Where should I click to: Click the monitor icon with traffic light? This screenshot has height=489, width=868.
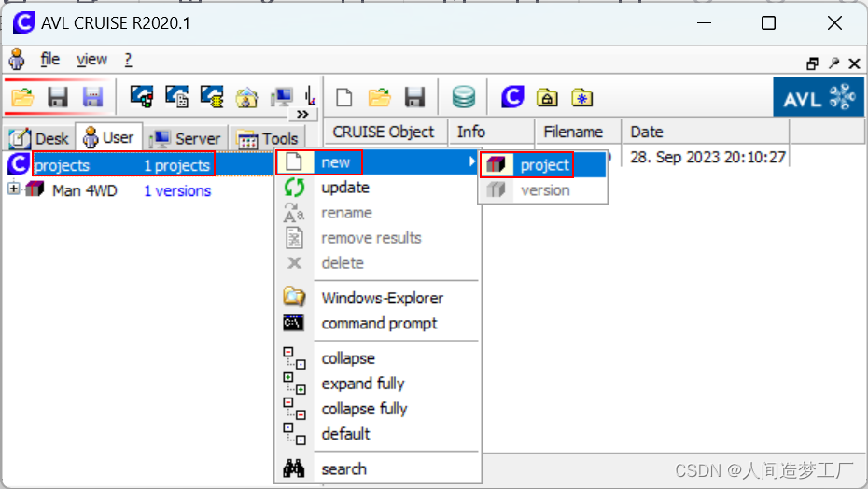[142, 97]
